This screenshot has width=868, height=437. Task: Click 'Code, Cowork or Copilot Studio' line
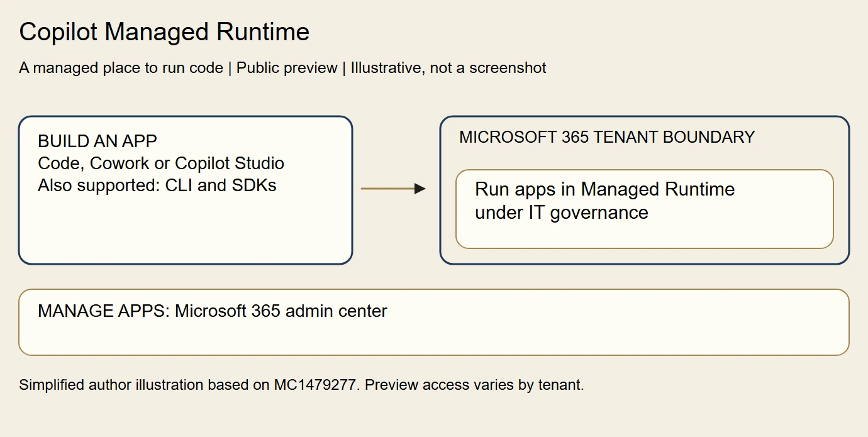point(161,163)
